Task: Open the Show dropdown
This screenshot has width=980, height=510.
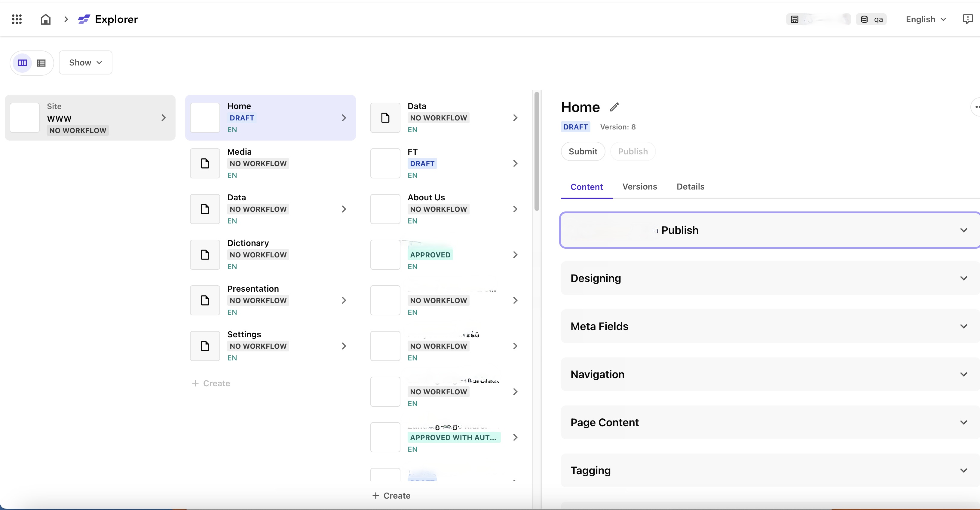Action: point(86,62)
